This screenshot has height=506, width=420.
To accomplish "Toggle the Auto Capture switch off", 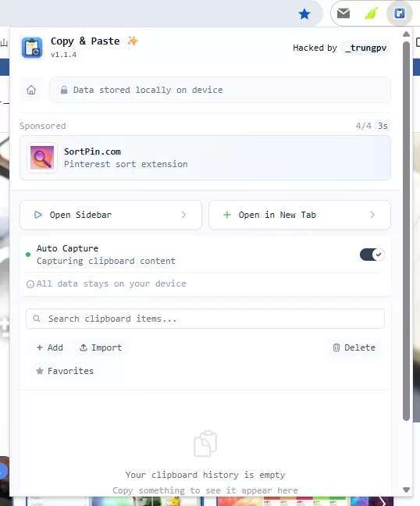I will [x=372, y=255].
